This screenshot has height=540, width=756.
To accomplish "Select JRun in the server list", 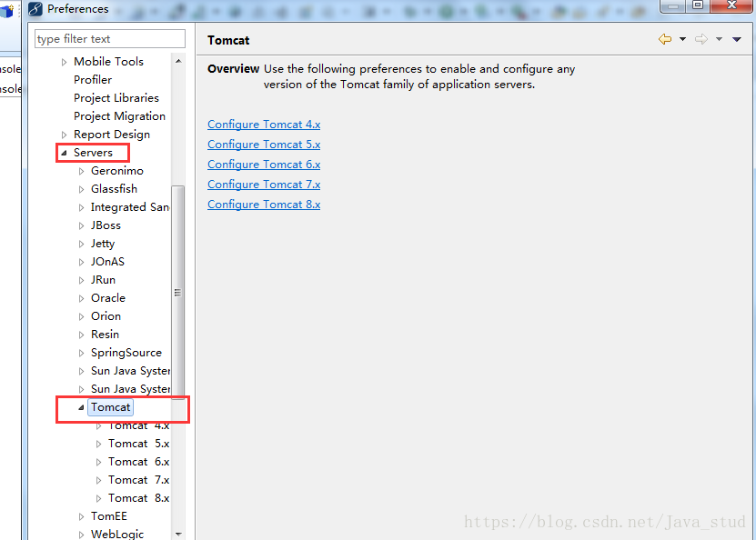I will point(103,280).
